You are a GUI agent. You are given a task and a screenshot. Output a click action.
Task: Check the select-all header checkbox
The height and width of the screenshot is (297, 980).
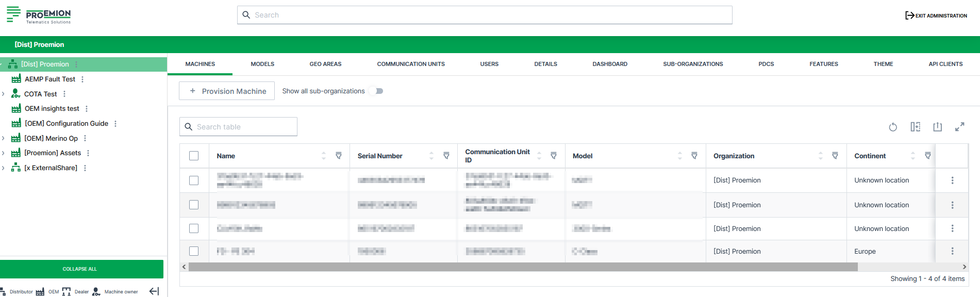(x=194, y=156)
